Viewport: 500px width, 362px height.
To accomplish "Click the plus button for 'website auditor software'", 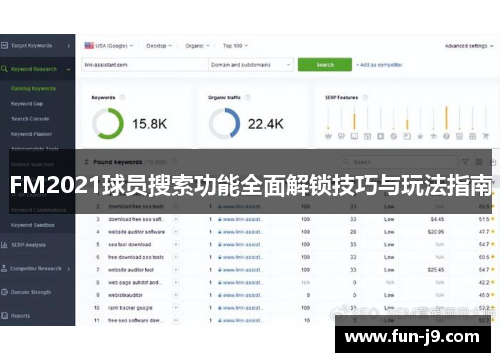I will pyautogui.click(x=176, y=232).
